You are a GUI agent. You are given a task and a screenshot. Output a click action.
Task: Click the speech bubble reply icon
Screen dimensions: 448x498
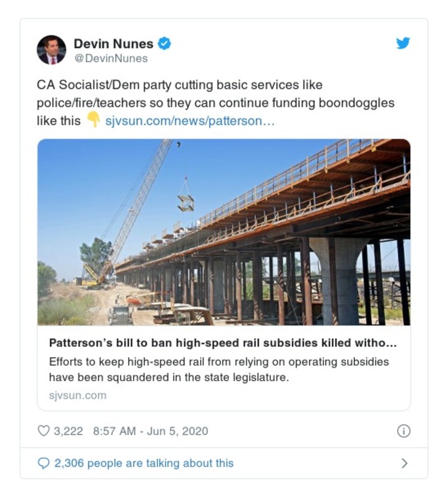coord(44,463)
